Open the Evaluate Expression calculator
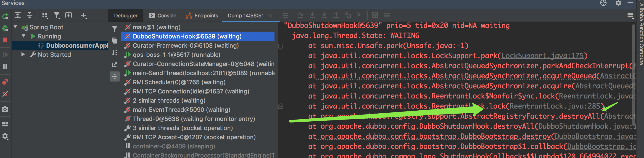Viewport: 644px width, 158px height. (x=375, y=15)
